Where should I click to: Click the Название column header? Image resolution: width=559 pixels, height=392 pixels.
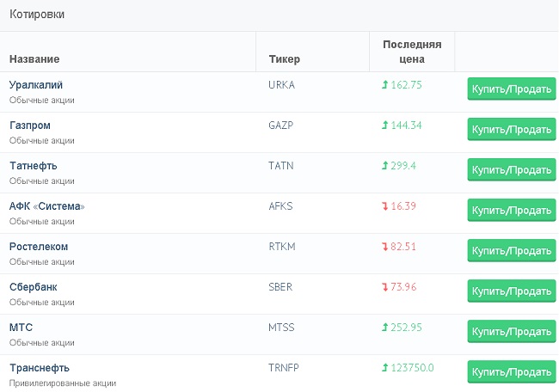(x=34, y=58)
